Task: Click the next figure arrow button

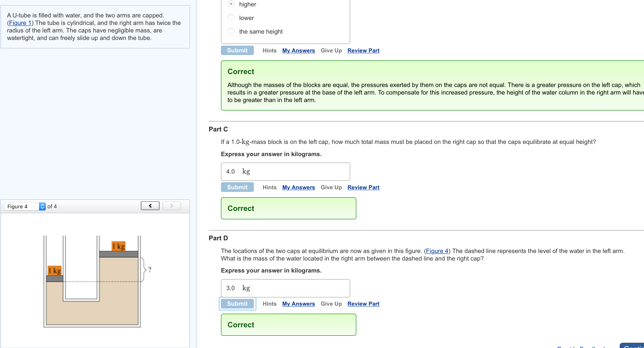Action: point(172,206)
